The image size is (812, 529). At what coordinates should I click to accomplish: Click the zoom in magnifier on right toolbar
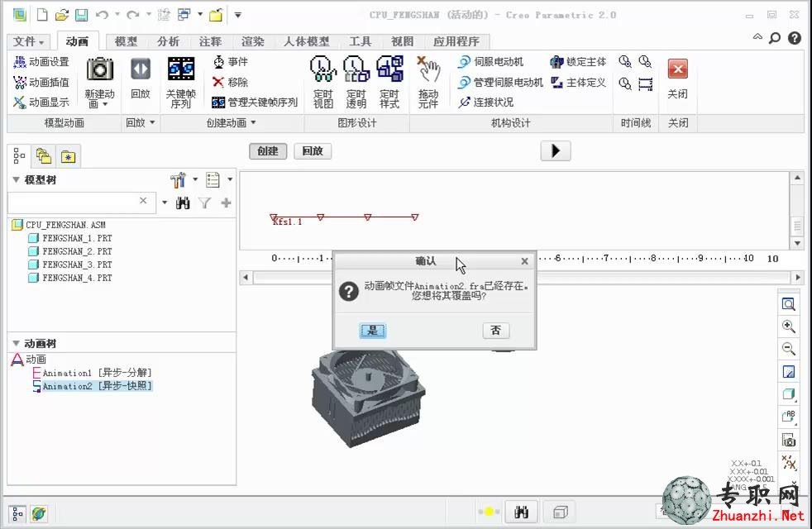coord(789,326)
